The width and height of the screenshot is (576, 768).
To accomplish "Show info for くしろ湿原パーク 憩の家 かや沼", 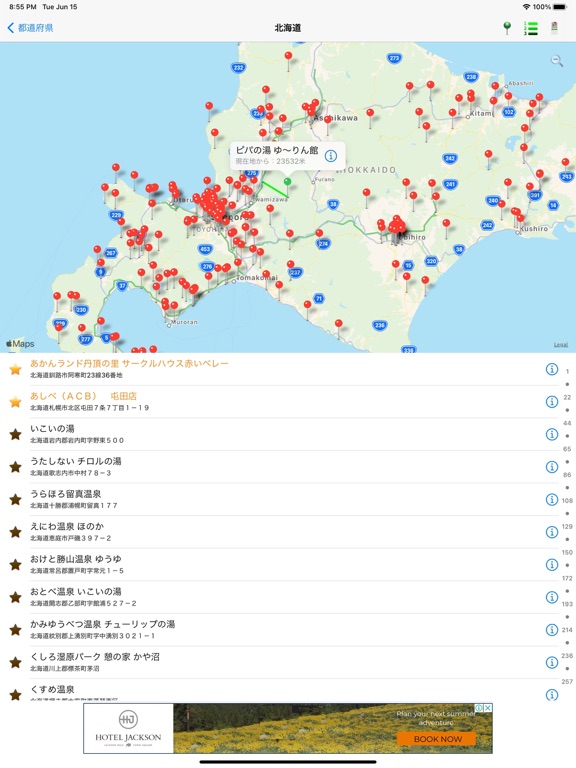I will 552,662.
